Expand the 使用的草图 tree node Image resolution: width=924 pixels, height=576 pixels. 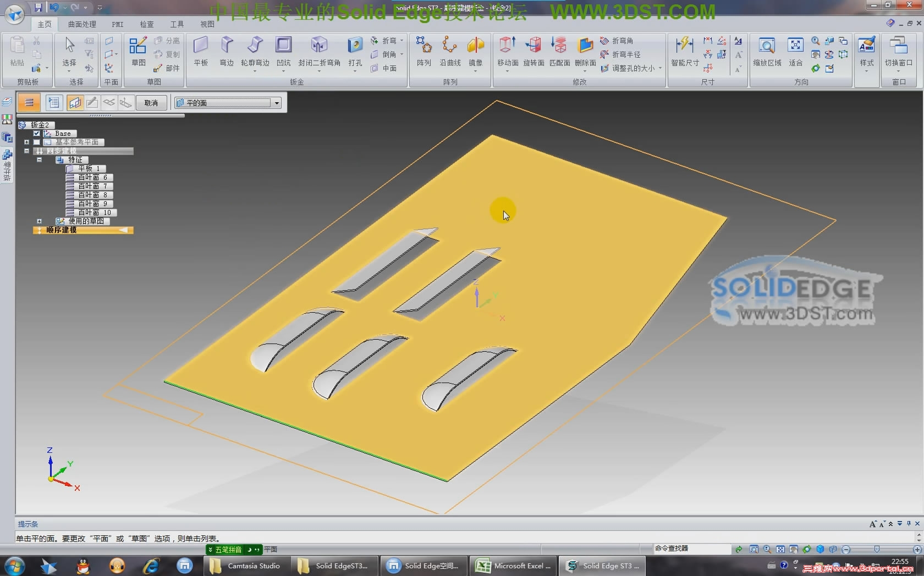tap(40, 221)
